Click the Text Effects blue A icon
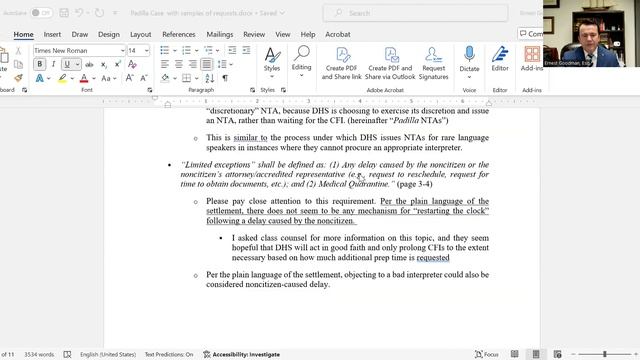This screenshot has height=360, width=640. [40, 78]
